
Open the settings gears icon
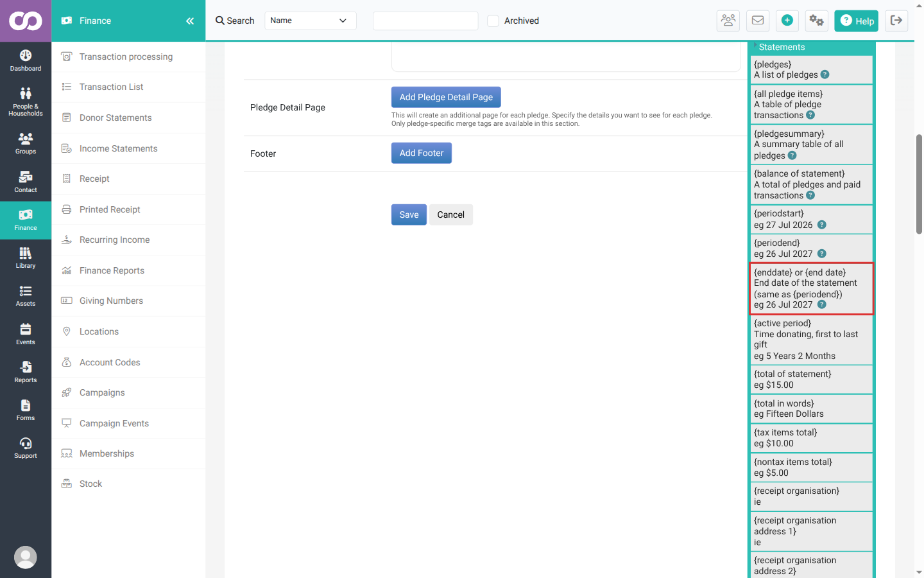pyautogui.click(x=816, y=21)
